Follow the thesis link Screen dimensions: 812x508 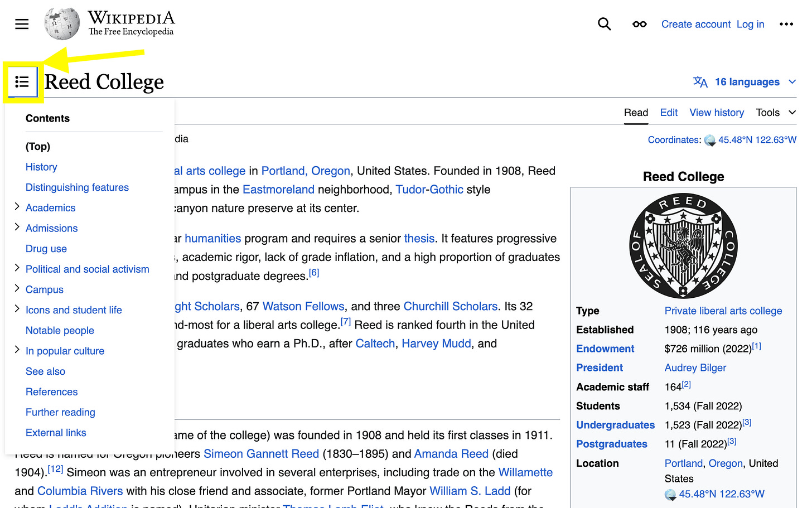click(x=419, y=238)
